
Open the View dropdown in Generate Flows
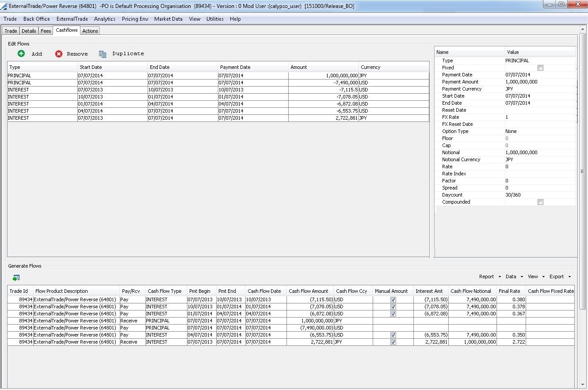[x=536, y=276]
